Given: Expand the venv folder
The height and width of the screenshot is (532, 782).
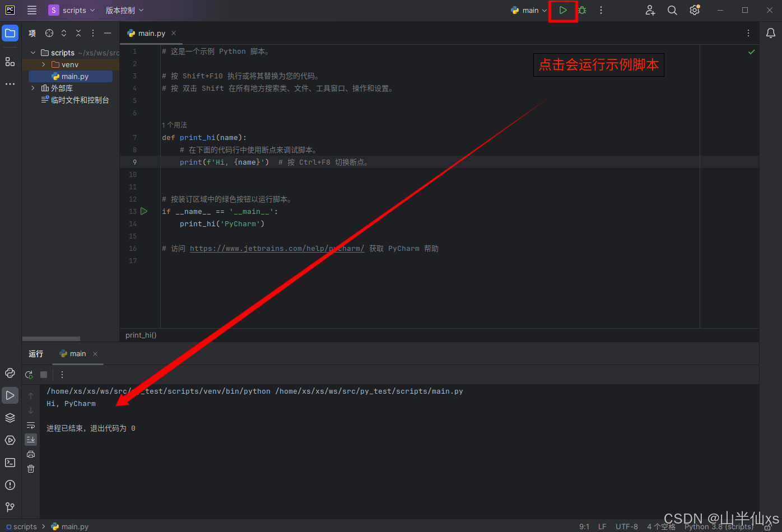Looking at the screenshot, I should 44,65.
